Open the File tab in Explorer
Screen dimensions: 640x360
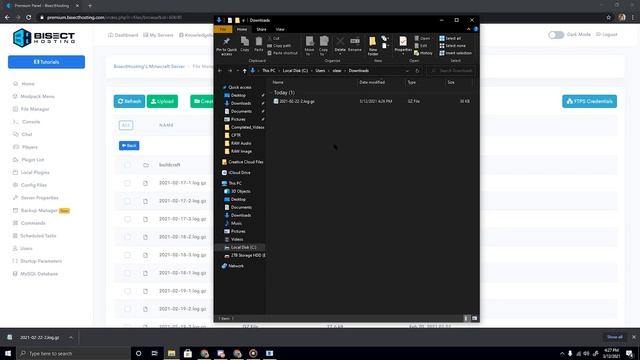pyautogui.click(x=223, y=29)
